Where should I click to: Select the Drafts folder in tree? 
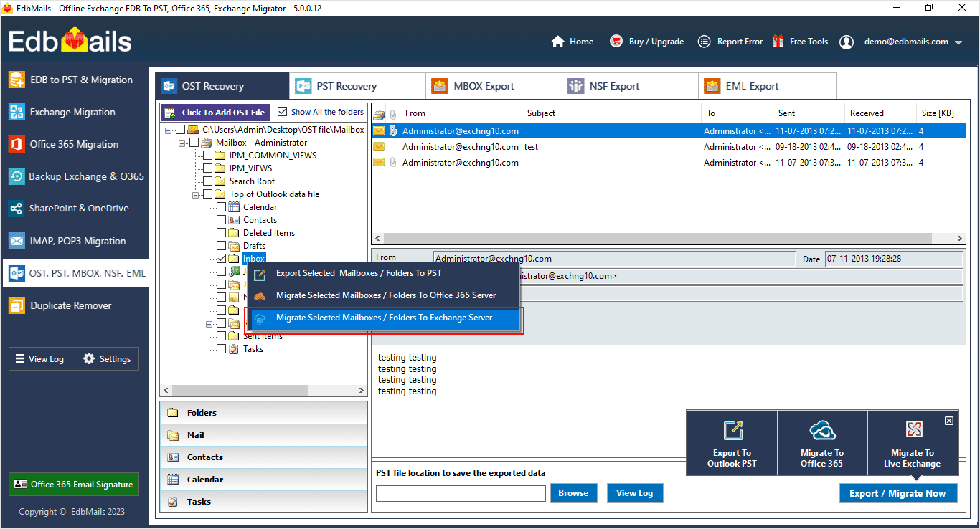[254, 246]
